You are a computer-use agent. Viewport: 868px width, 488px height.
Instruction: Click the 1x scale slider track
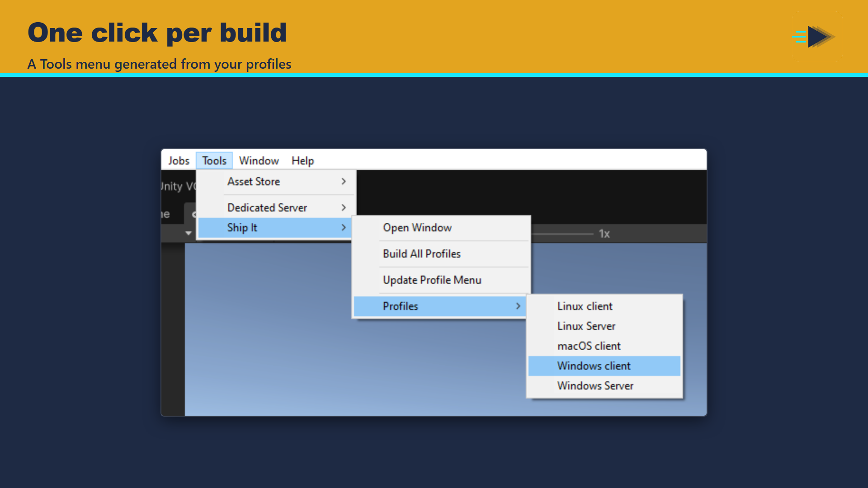[562, 234]
